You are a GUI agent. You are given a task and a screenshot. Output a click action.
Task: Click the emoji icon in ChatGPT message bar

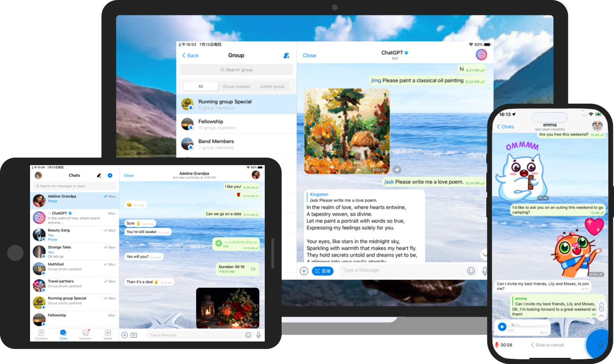click(471, 271)
